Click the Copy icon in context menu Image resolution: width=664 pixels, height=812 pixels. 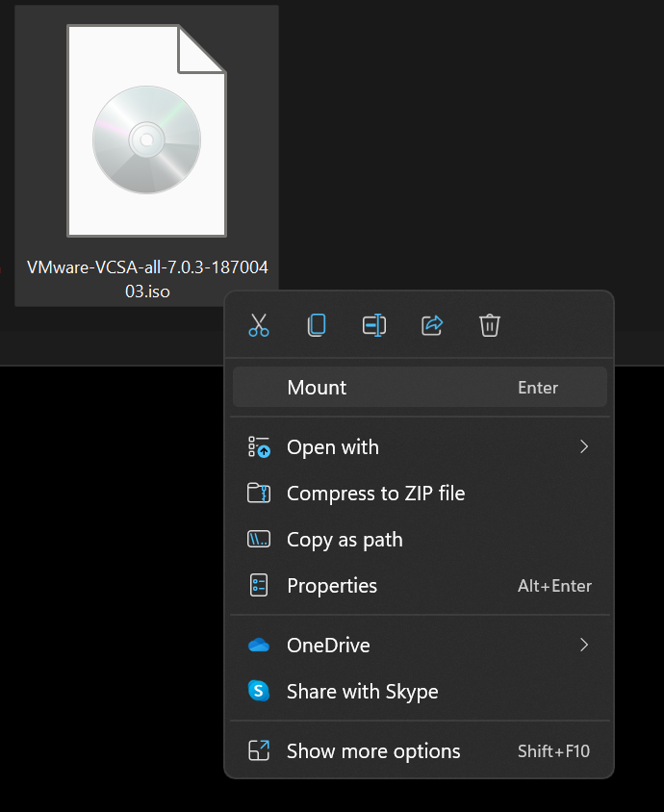(x=317, y=325)
